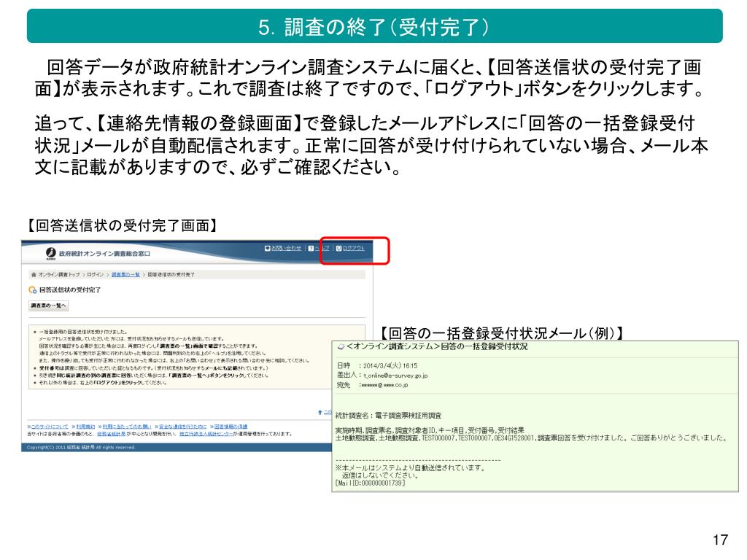The width and height of the screenshot is (747, 560).
Task: Click the envelope icon in mail subject
Action: pos(341,346)
